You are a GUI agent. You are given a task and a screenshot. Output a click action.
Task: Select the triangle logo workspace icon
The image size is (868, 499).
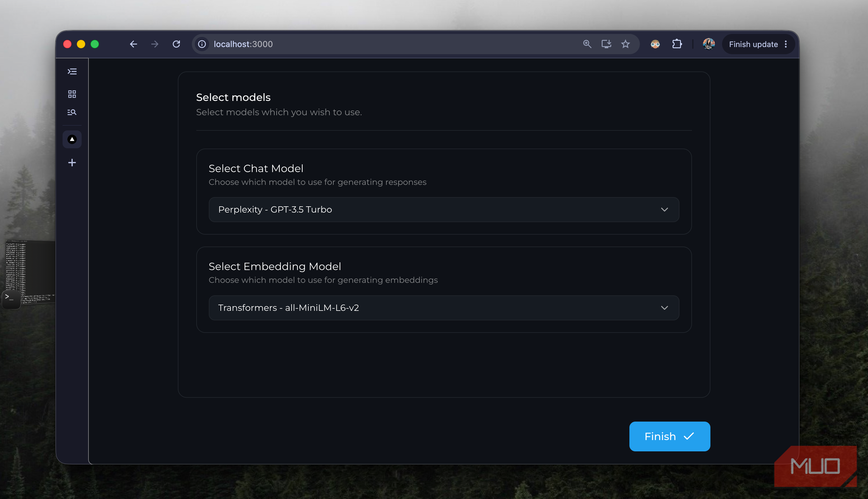(x=72, y=139)
